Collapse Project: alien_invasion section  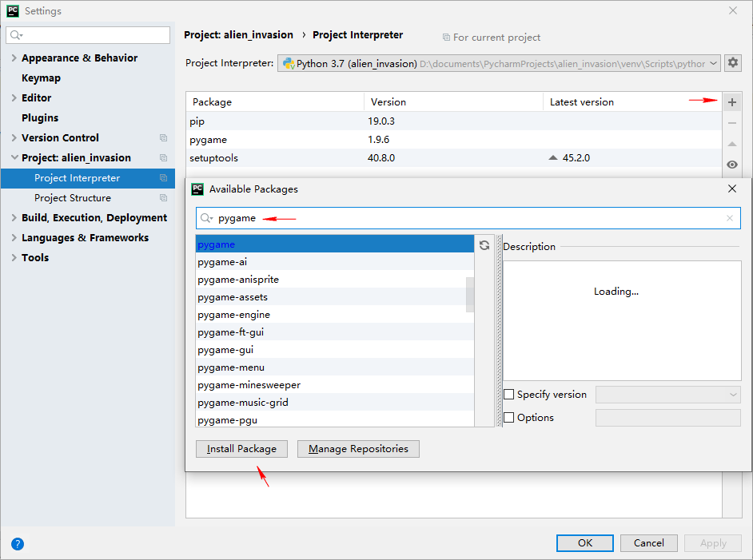coord(14,157)
